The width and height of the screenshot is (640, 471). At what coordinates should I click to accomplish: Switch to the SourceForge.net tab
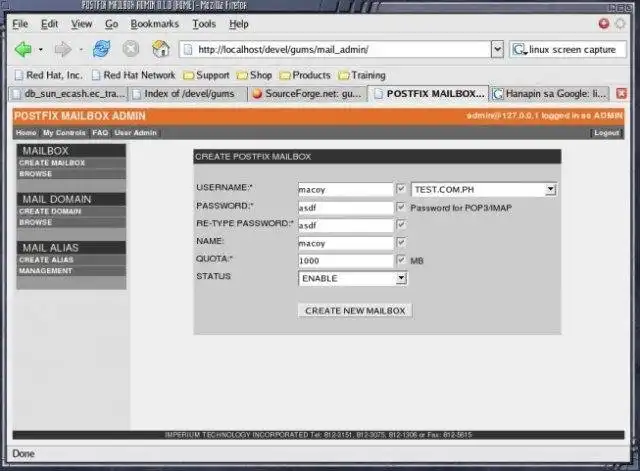point(308,94)
